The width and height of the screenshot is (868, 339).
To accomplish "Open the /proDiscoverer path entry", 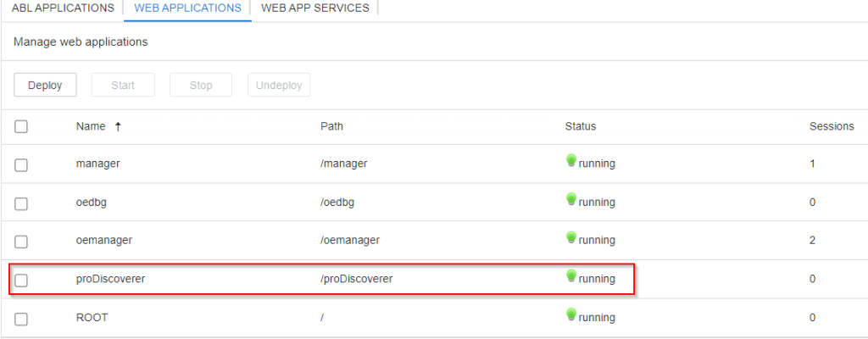I will [x=356, y=278].
